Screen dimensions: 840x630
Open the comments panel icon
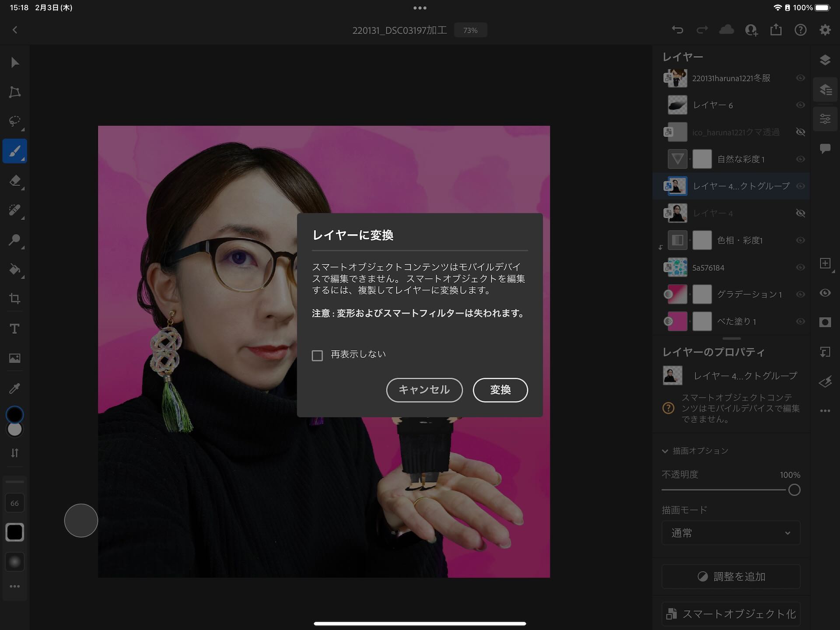coord(825,149)
